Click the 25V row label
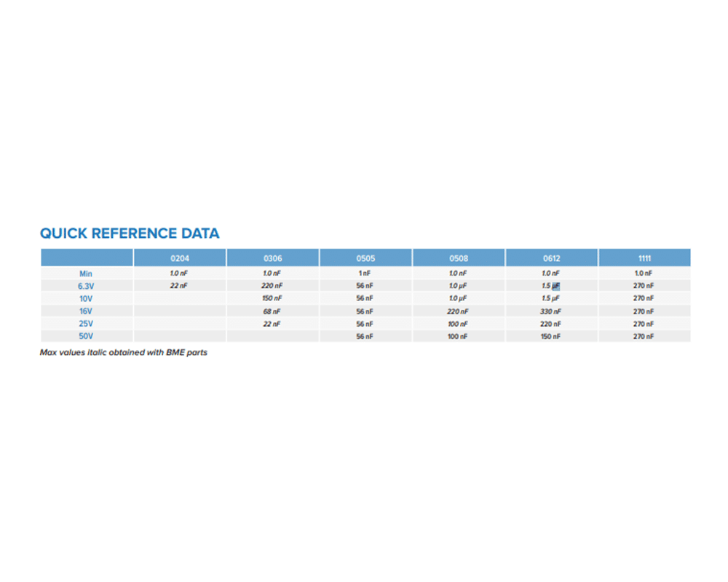 click(86, 324)
